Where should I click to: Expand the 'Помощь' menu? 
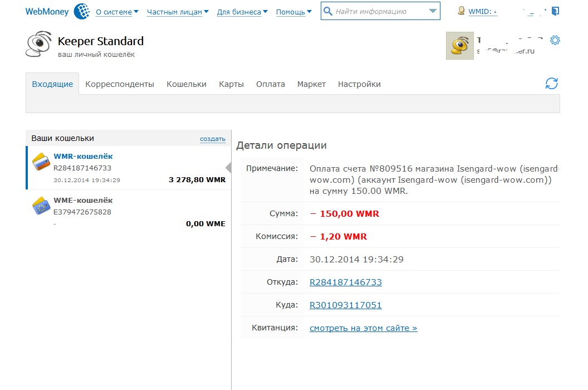[293, 12]
